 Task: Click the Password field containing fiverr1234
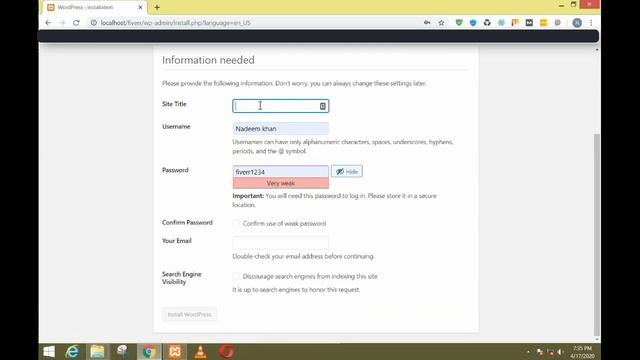coord(280,172)
